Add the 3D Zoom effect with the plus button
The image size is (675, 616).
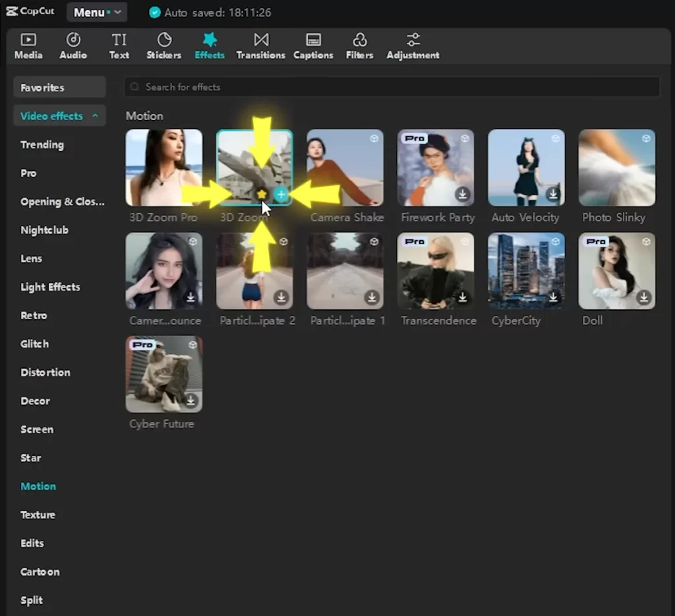click(x=281, y=195)
